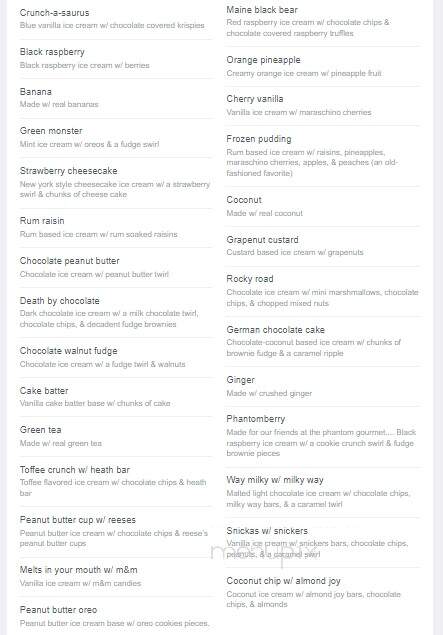
Task: Select the Crunch-a-saurus flavor title
Action: click(54, 13)
